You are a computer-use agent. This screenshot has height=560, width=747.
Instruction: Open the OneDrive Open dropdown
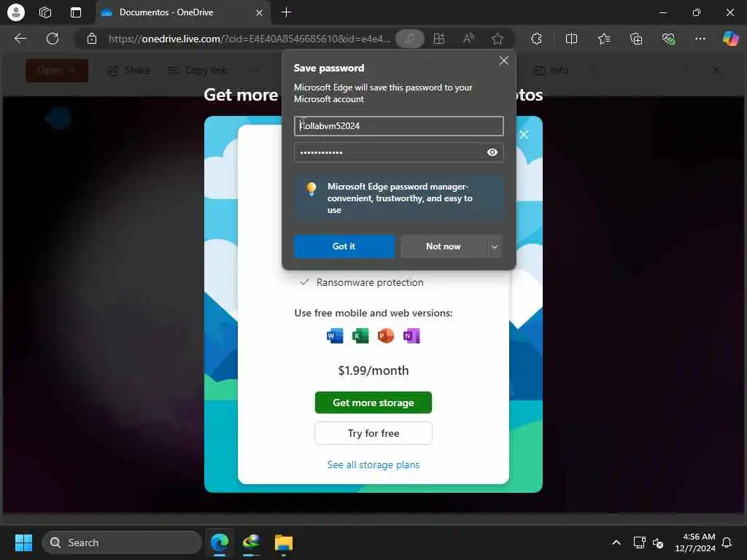tap(57, 71)
